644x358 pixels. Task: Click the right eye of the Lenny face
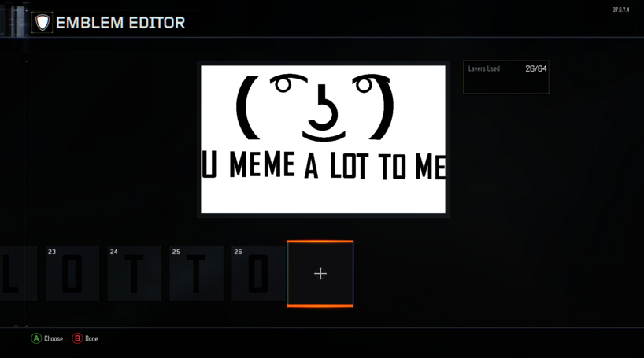(x=363, y=83)
